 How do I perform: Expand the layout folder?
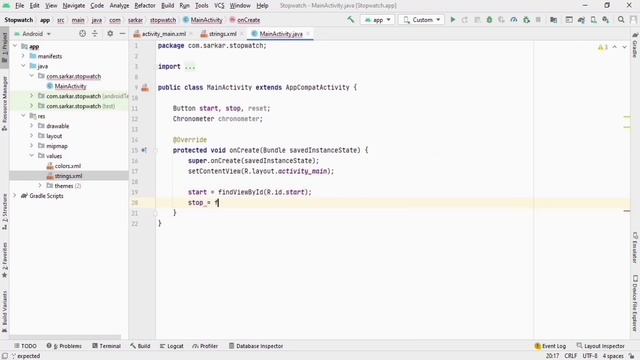coord(31,136)
